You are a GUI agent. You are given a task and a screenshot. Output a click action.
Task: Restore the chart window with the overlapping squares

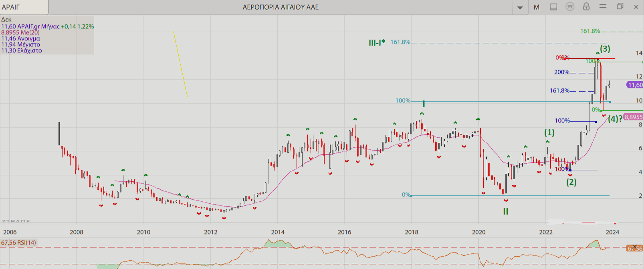(x=620, y=6)
